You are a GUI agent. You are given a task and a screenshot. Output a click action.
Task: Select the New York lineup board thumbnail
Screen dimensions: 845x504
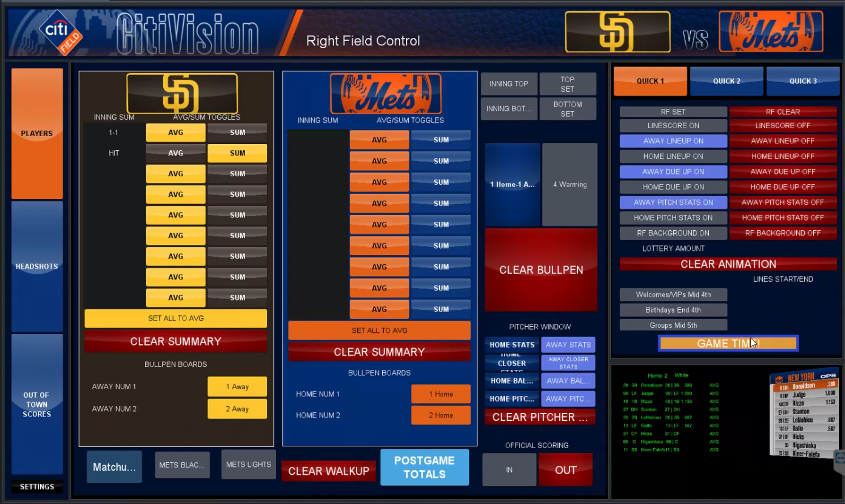click(x=804, y=415)
